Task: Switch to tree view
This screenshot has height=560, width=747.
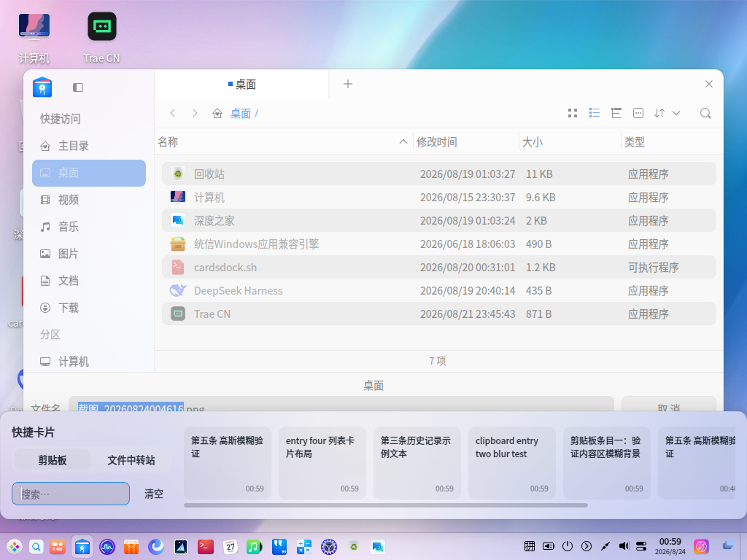Action: pos(616,113)
